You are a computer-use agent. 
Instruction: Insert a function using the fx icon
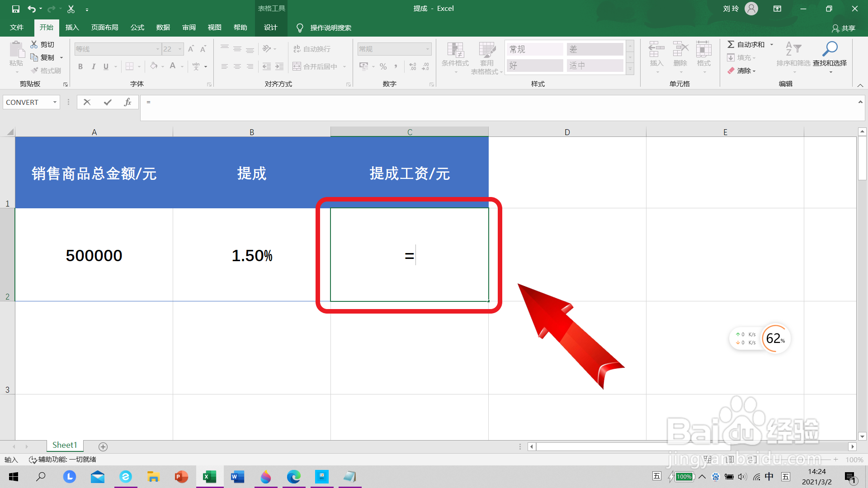point(127,102)
